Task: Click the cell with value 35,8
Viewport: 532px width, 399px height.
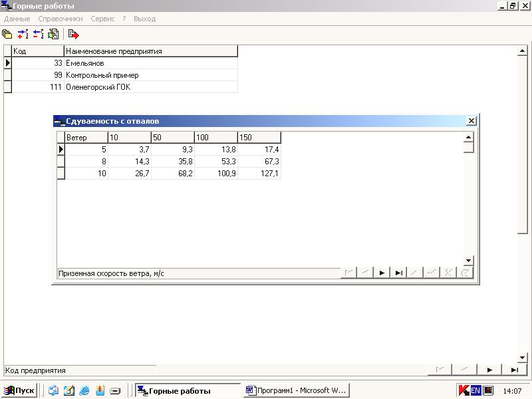Action: [x=173, y=161]
